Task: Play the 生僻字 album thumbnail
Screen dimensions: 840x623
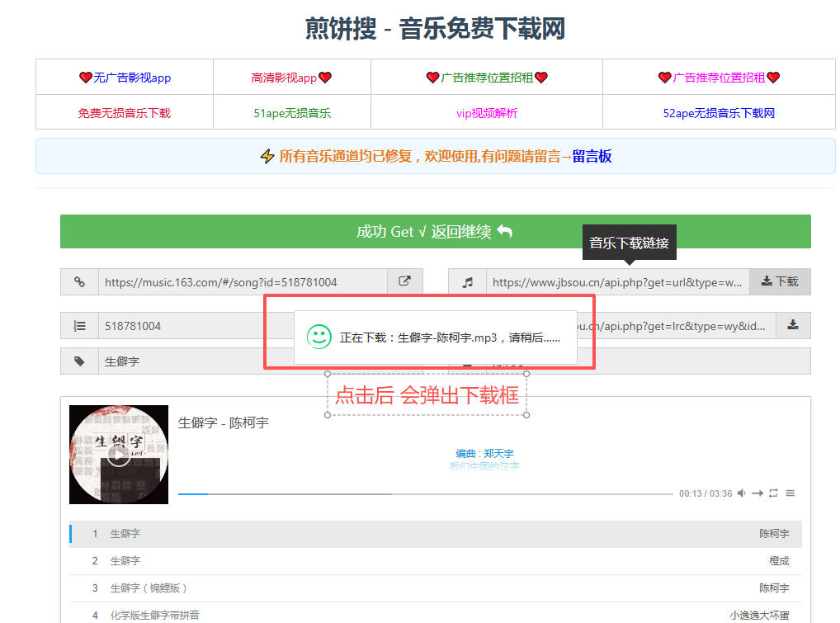Action: click(118, 454)
